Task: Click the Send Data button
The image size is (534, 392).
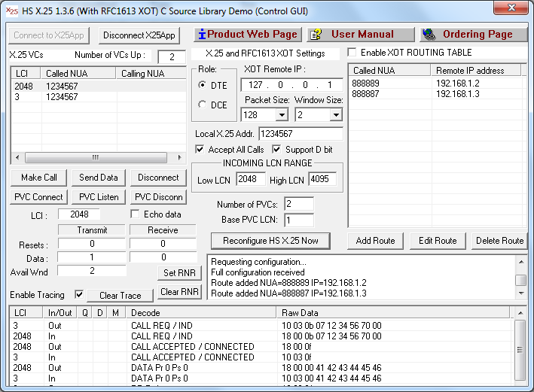Action: [x=99, y=178]
